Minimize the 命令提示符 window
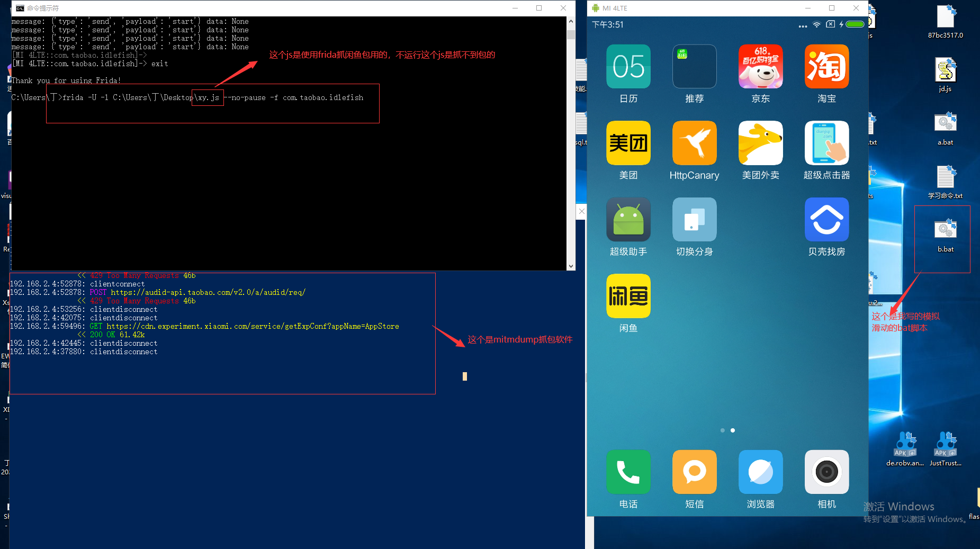Screen dimensions: 980x549 pos(515,8)
